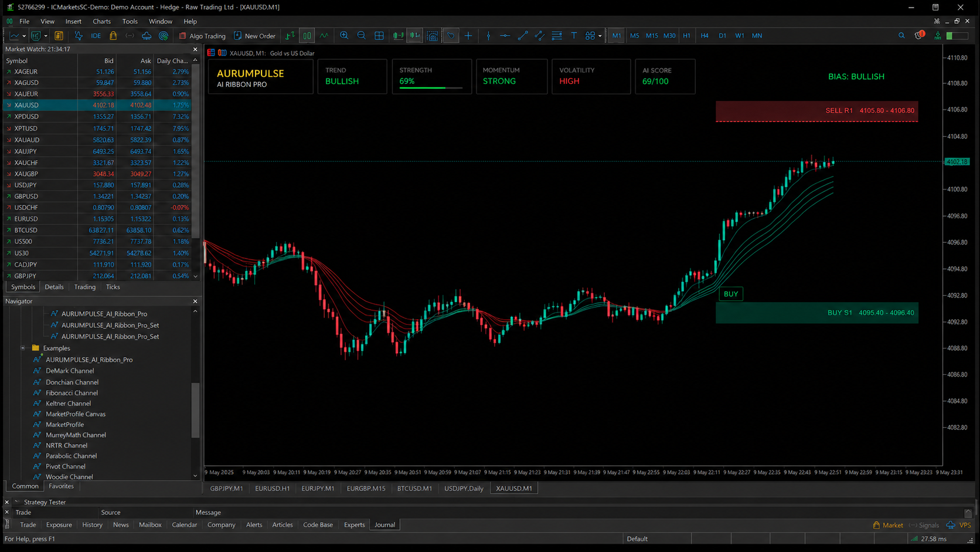Click BUY S1 support zone box
Screen dimensions: 980x552
[816, 313]
